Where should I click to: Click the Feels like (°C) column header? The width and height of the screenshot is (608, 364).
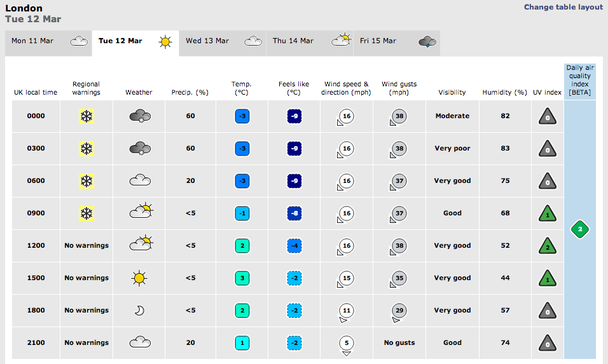click(294, 88)
